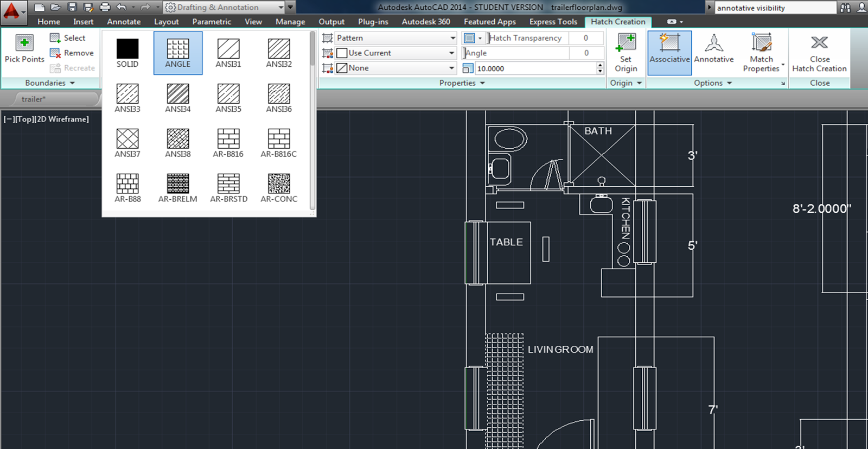Click the Plot print icon
This screenshot has height=449, width=868.
coord(105,7)
